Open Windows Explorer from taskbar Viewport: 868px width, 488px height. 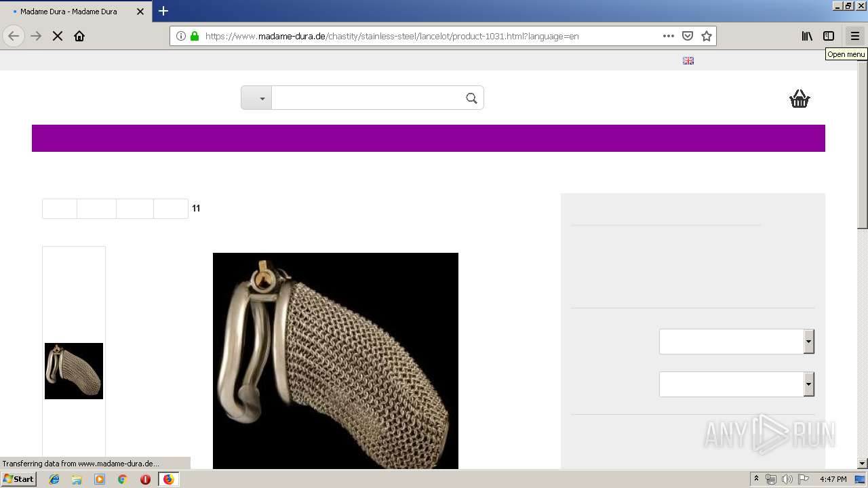[77, 479]
